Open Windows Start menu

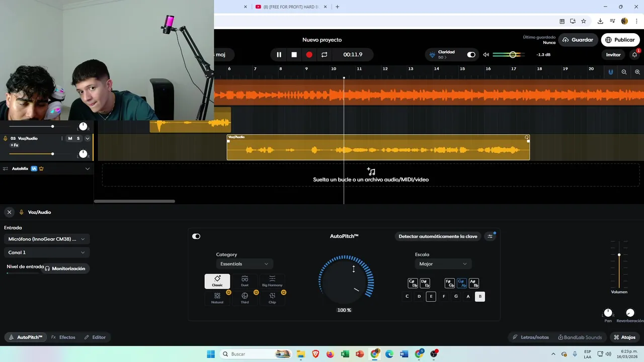(211, 354)
